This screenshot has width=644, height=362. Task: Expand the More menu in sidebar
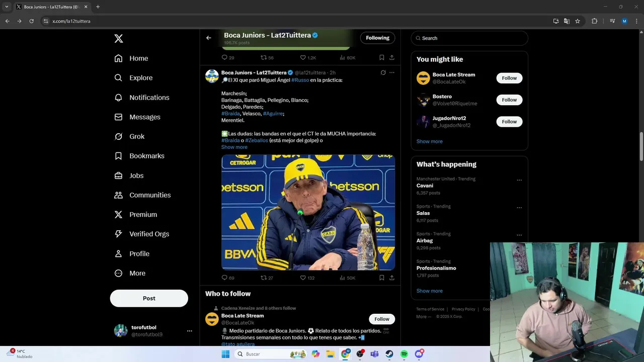click(x=130, y=274)
